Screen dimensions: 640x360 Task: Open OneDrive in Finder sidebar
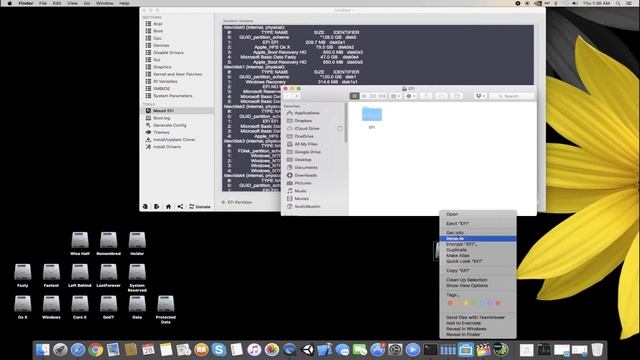coord(304,136)
